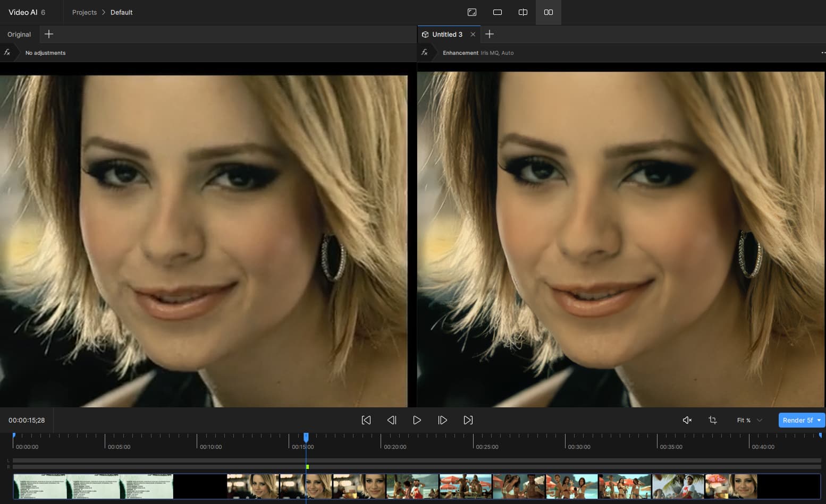This screenshot has height=504, width=826.
Task: Open the crop tool
Action: coord(713,420)
